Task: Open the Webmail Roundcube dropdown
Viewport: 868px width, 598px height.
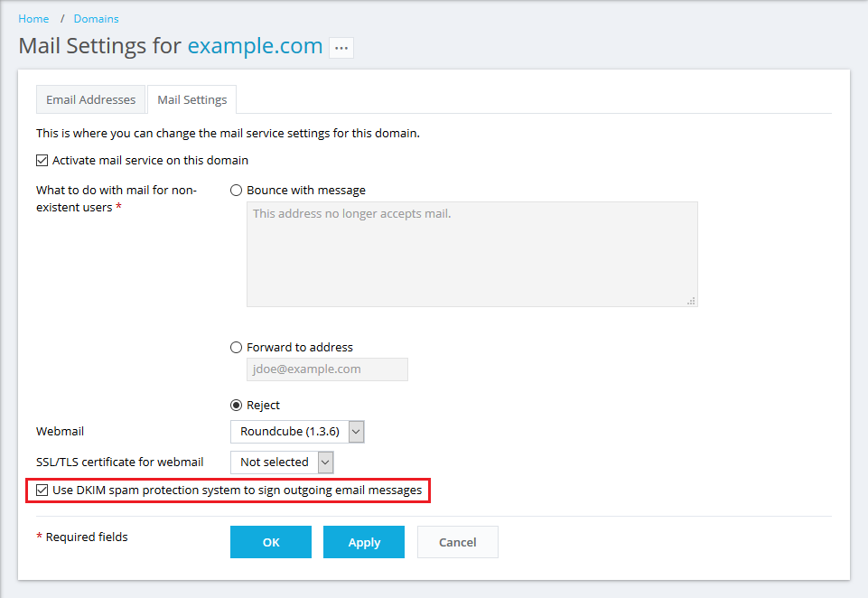Action: pyautogui.click(x=297, y=432)
